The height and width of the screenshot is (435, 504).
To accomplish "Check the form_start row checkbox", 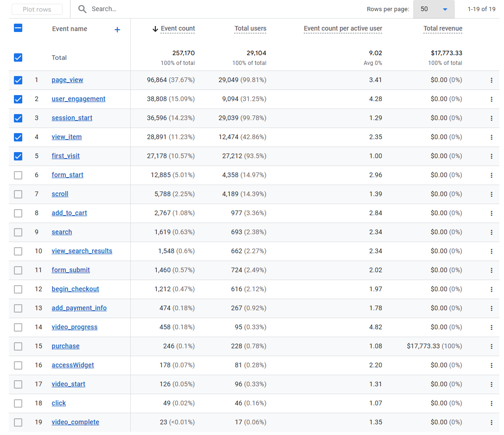I will [18, 175].
